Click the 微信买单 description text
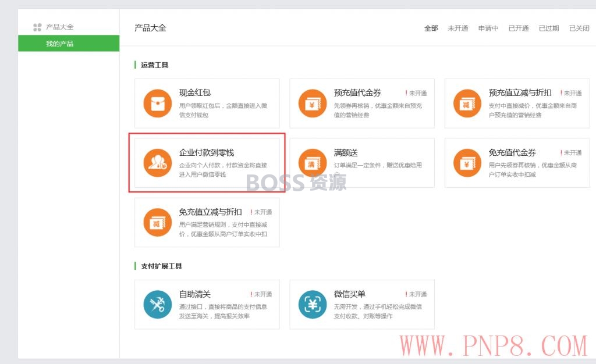 pyautogui.click(x=378, y=311)
